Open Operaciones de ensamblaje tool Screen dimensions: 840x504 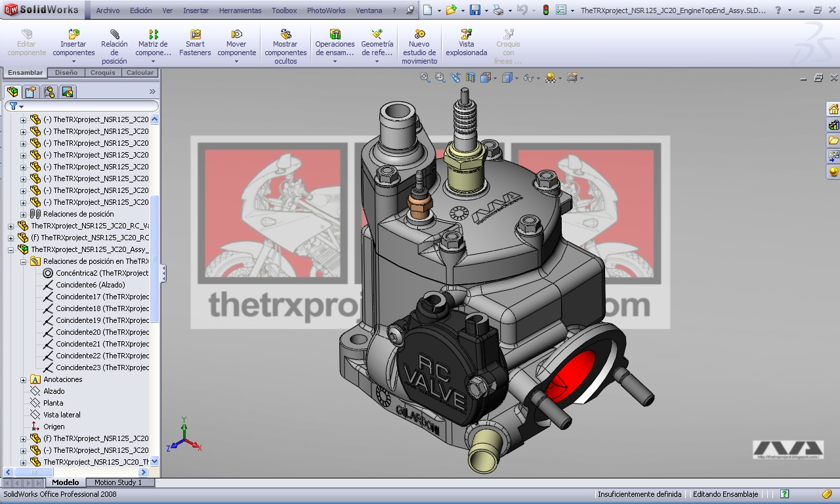pos(335,45)
